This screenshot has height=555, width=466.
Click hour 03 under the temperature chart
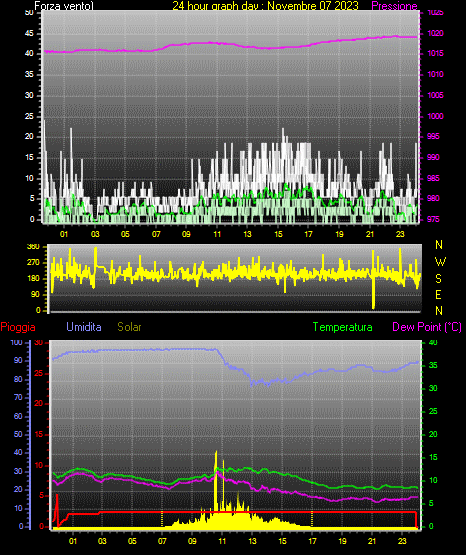click(x=102, y=541)
